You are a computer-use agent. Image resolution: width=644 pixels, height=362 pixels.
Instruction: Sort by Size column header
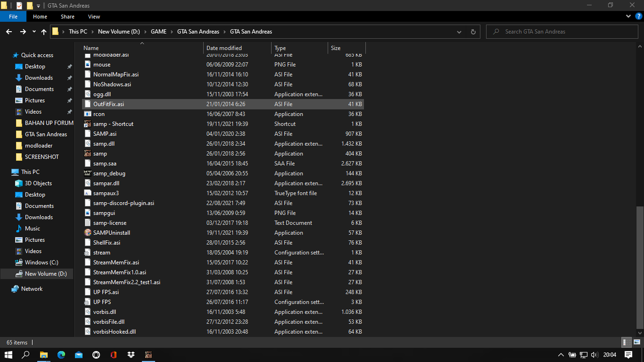click(x=347, y=48)
